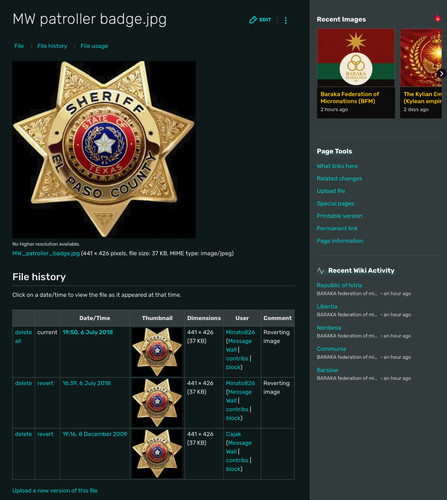Image resolution: width=447 pixels, height=500 pixels.
Task: Open Cajak's Message Wall link
Action: (x=239, y=447)
